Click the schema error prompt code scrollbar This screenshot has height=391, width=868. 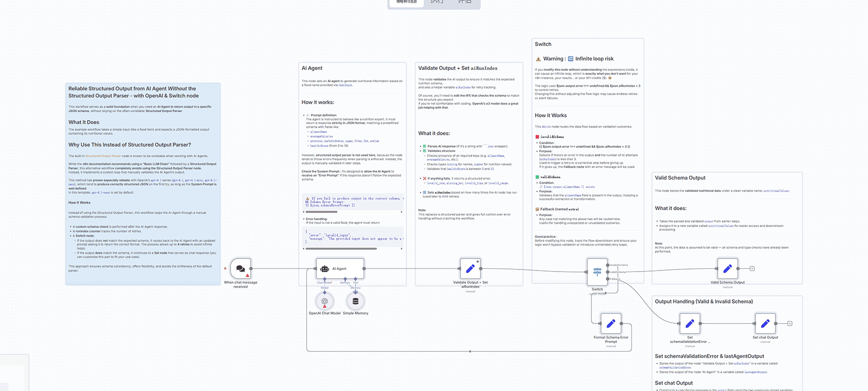321,212
